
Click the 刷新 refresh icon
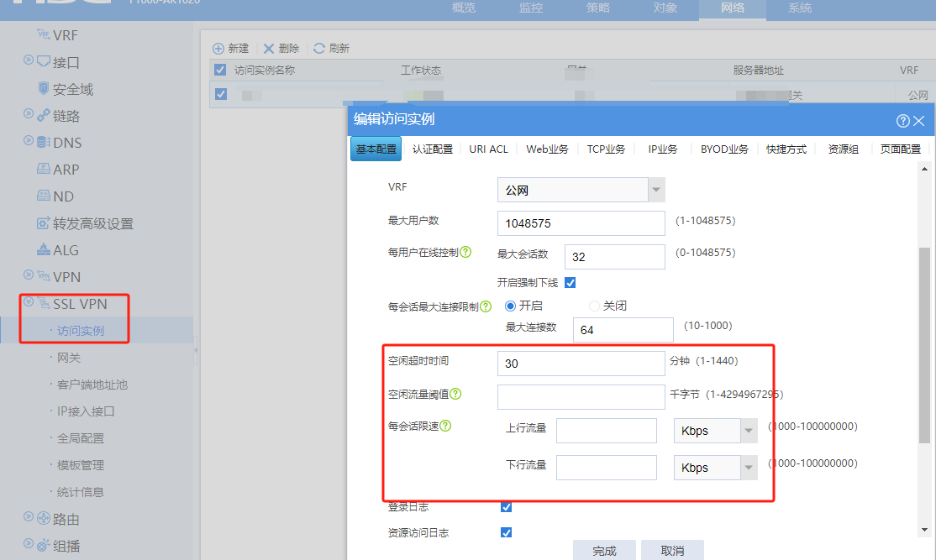(x=319, y=49)
